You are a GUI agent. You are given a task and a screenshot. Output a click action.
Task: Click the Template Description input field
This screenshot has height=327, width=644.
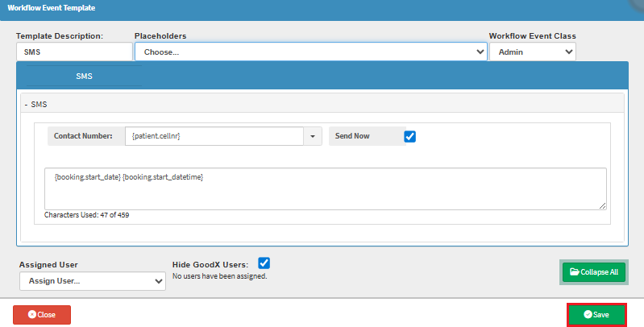click(74, 52)
